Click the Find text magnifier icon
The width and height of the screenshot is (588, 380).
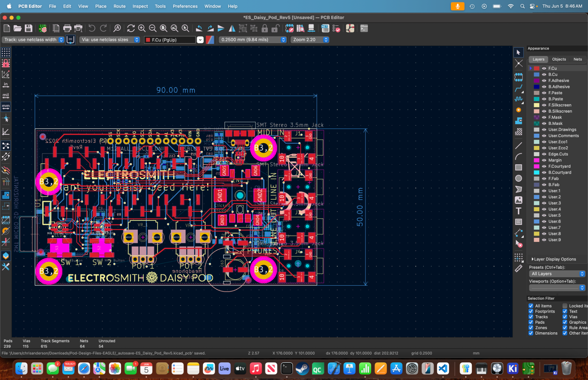(x=117, y=28)
